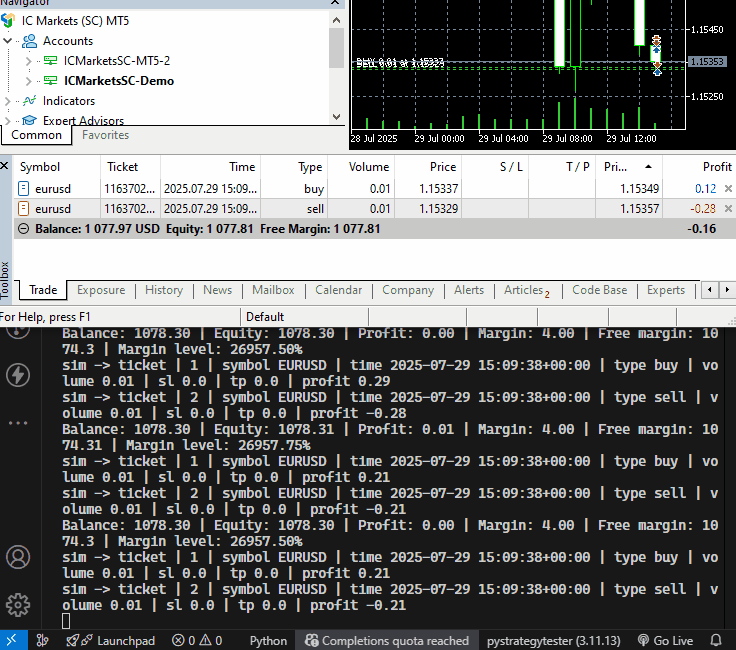Screen dimensions: 736x650
Task: Open the Trade tab
Action: [43, 290]
